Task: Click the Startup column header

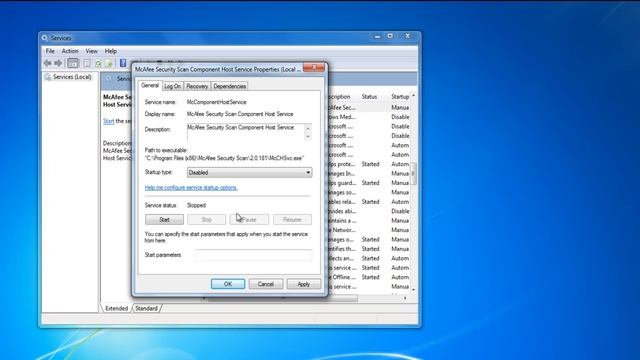Action: (x=400, y=97)
